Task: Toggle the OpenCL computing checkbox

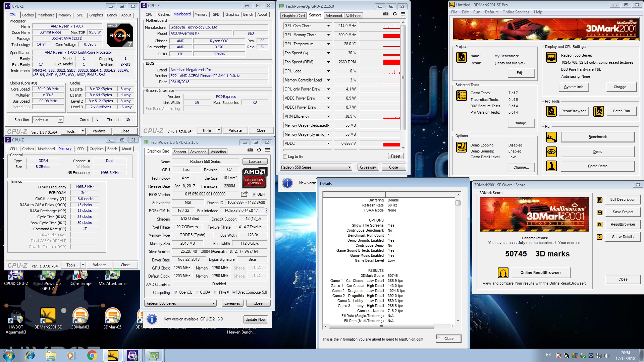Action: (176, 292)
